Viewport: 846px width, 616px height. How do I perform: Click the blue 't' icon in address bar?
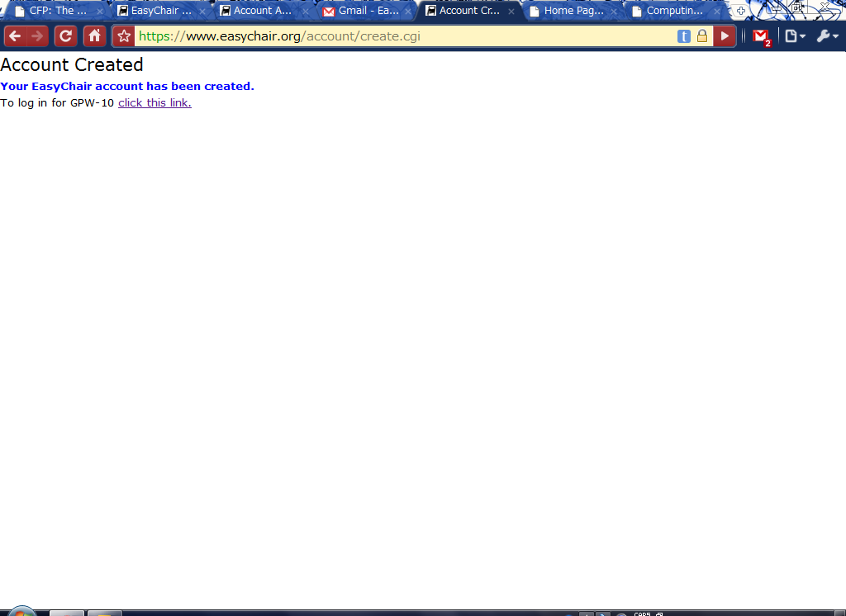point(683,36)
